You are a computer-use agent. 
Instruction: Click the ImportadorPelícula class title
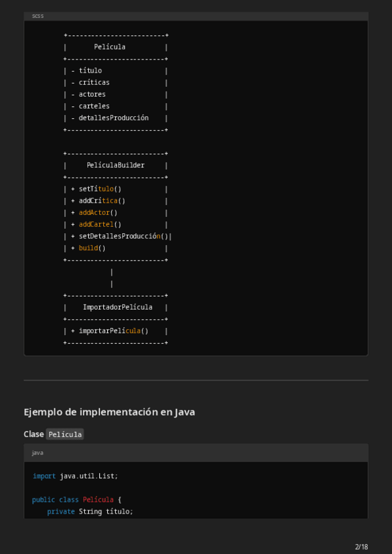tap(118, 307)
